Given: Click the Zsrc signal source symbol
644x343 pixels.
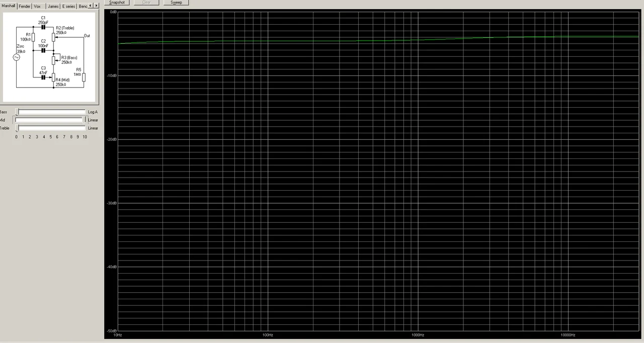Looking at the screenshot, I should coord(17,57).
